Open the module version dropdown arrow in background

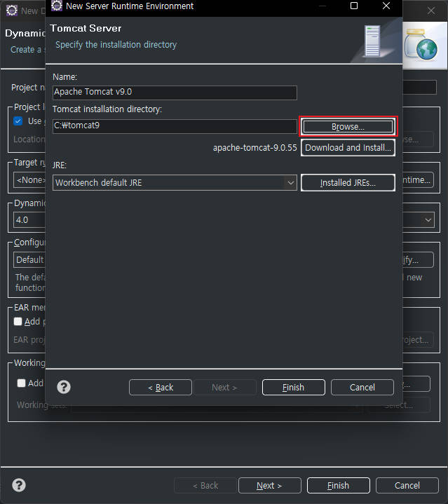[x=428, y=220]
